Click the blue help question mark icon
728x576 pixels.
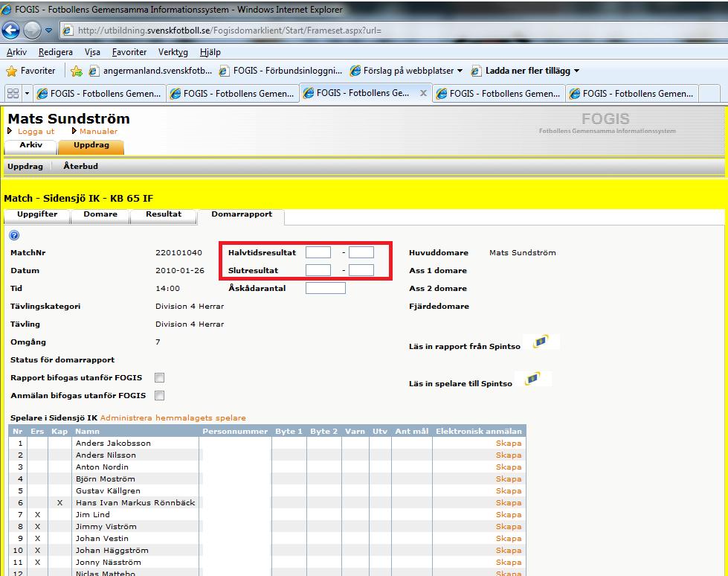[x=14, y=235]
